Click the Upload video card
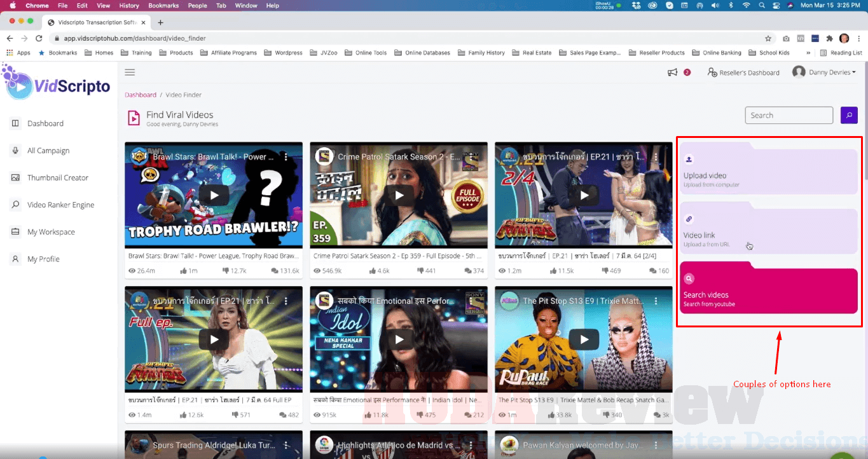This screenshot has height=459, width=868. 769,168
